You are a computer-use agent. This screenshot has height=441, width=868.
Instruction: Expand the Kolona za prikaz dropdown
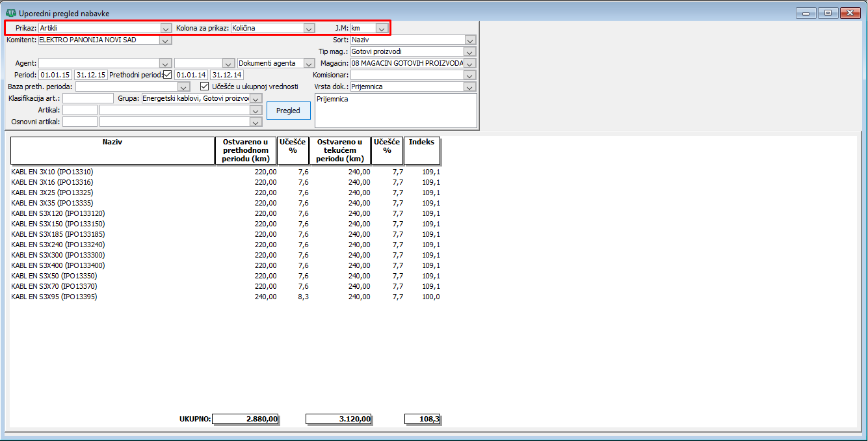click(309, 29)
